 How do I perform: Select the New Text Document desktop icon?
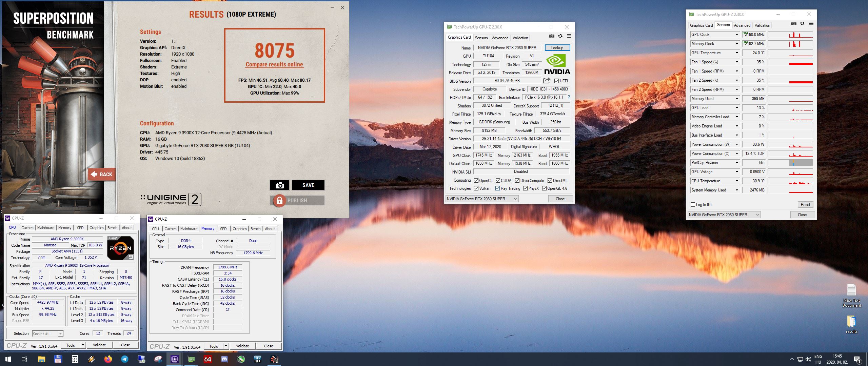pos(852,296)
